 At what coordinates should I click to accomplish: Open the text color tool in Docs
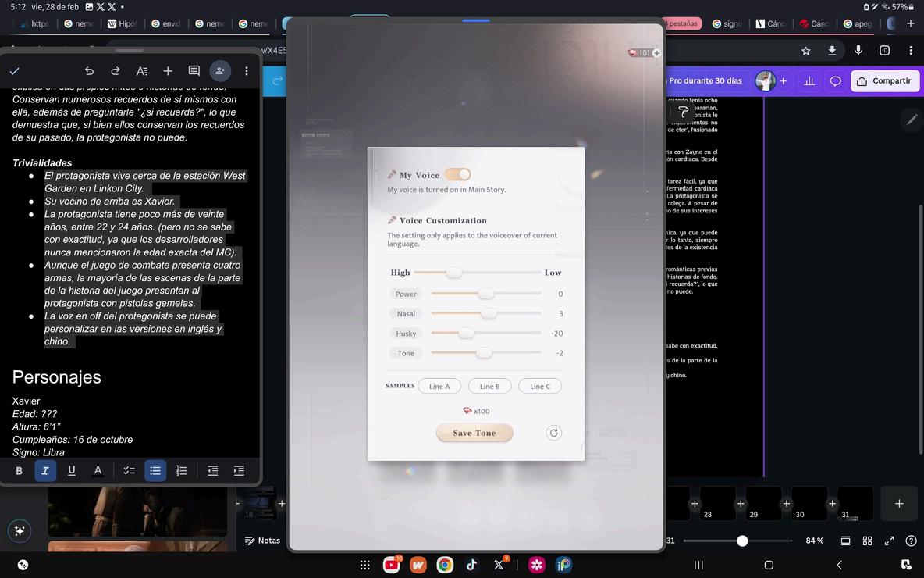coord(98,471)
